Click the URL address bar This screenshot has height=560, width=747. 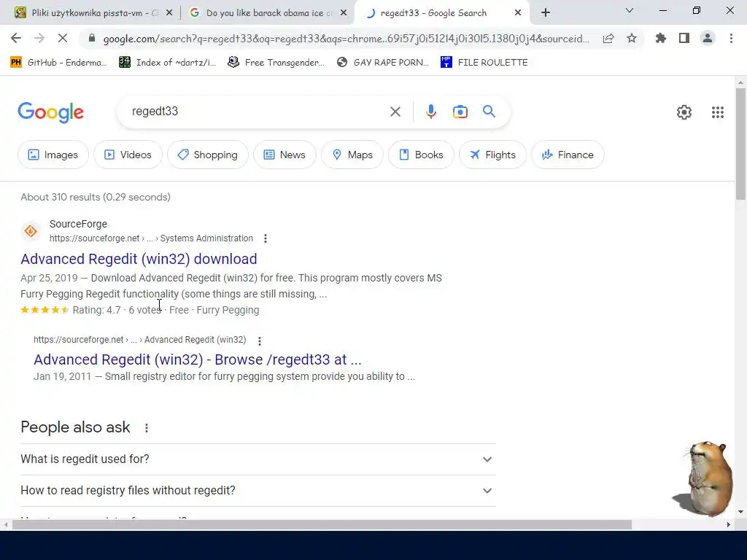[346, 39]
